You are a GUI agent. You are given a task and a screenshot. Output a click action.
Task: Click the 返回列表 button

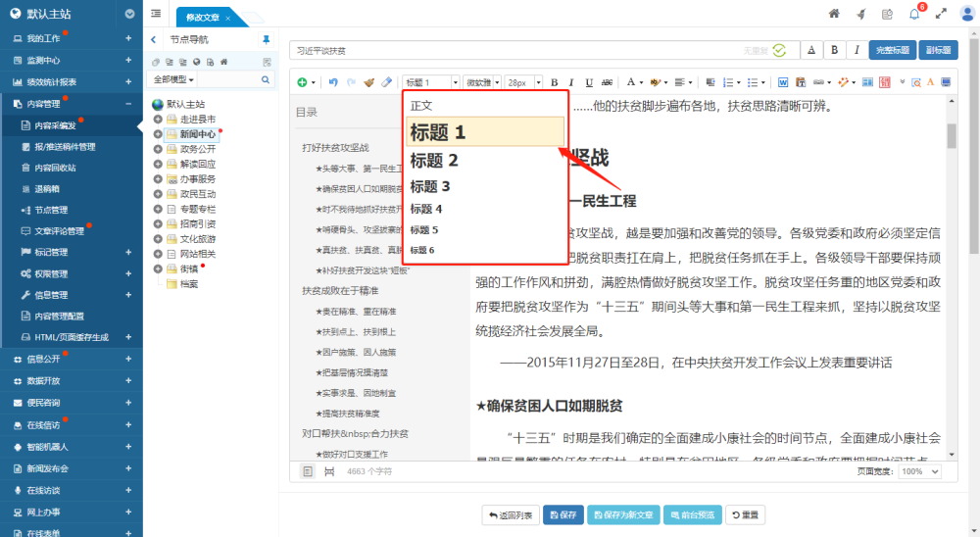point(510,513)
